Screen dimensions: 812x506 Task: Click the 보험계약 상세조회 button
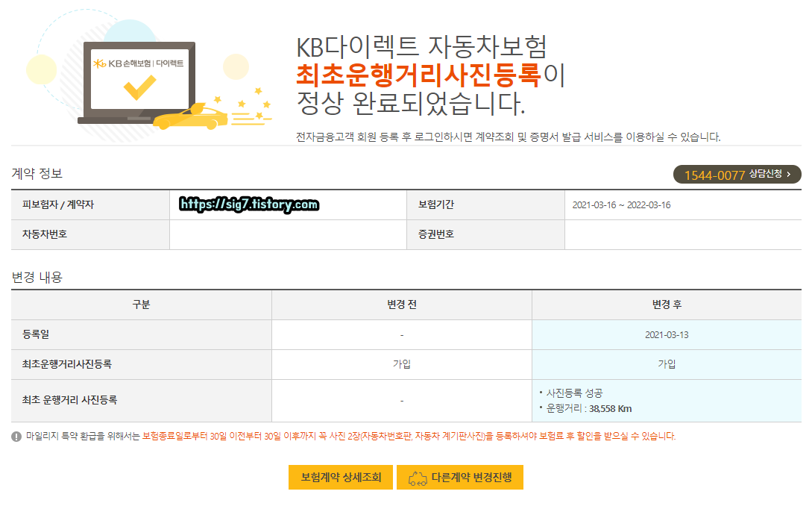tap(341, 477)
